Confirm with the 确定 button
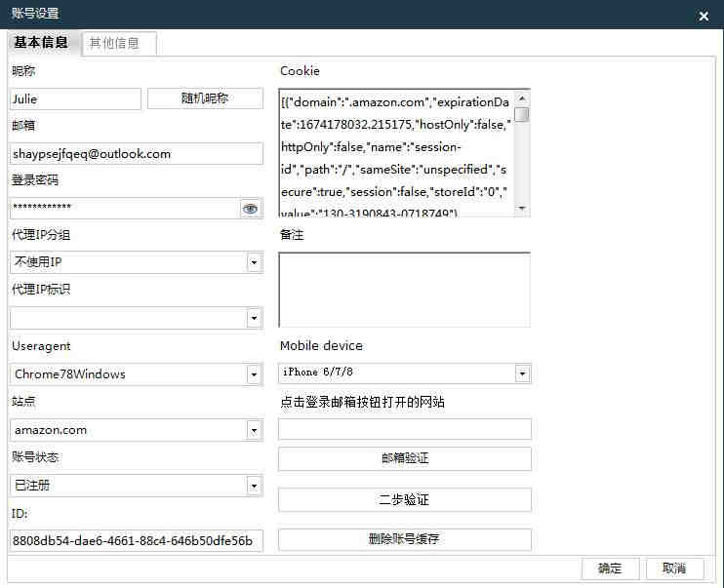This screenshot has width=724, height=588. coord(610,568)
